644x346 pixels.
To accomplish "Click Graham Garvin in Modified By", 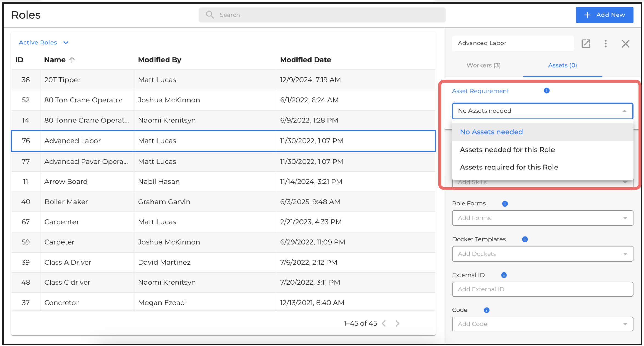I will click(x=164, y=202).
